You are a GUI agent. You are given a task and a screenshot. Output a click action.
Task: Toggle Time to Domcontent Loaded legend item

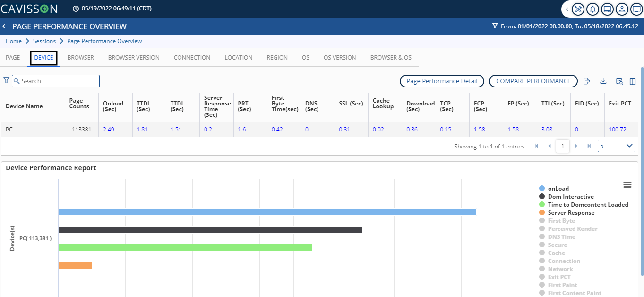point(584,205)
